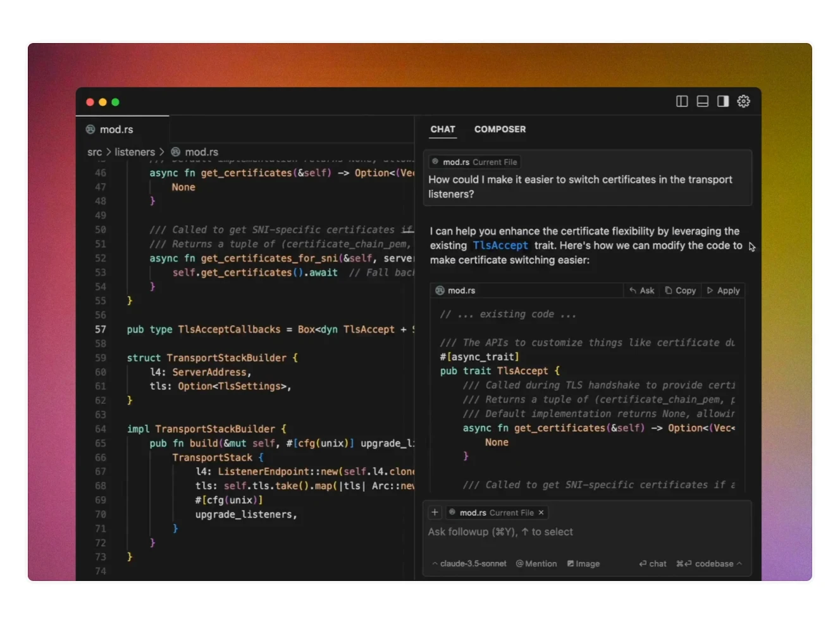The image size is (840, 624).
Task: Click the Rust file icon in the mod.rs editor tab
Action: tap(90, 129)
